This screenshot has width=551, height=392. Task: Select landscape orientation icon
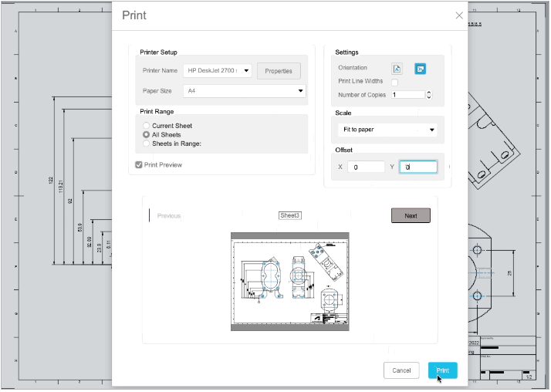pos(421,69)
